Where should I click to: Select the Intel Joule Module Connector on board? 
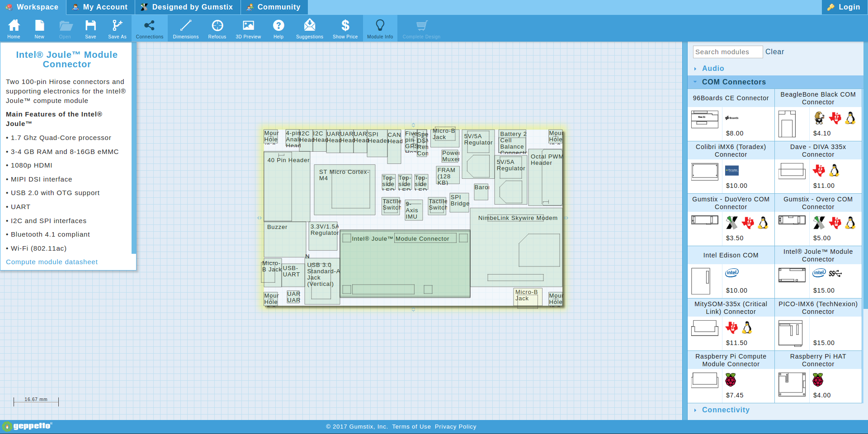tap(405, 264)
